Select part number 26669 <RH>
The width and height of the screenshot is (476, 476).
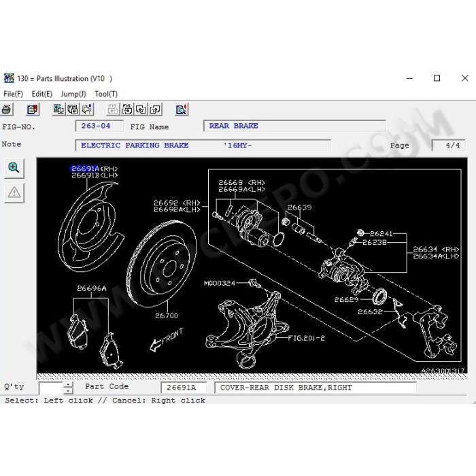point(241,182)
